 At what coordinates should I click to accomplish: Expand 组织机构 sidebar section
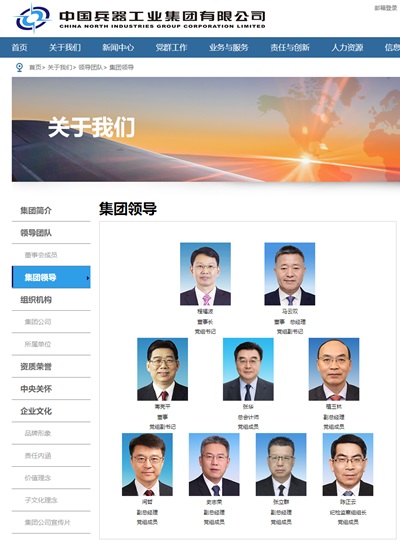click(36, 299)
